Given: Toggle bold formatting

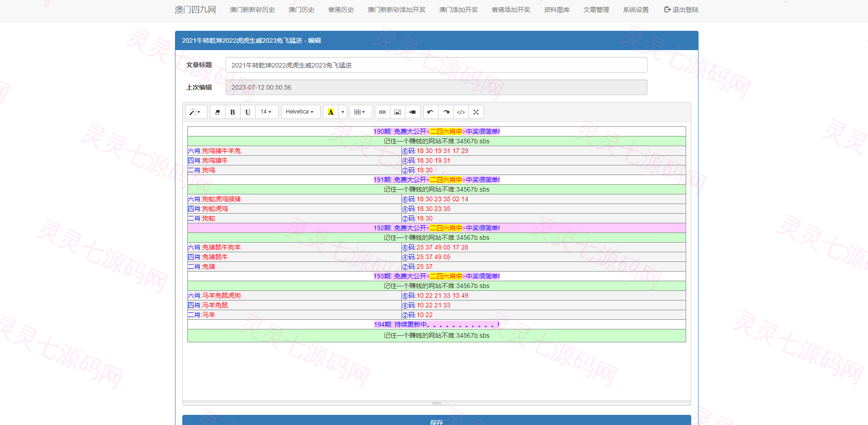Looking at the screenshot, I should pos(233,112).
